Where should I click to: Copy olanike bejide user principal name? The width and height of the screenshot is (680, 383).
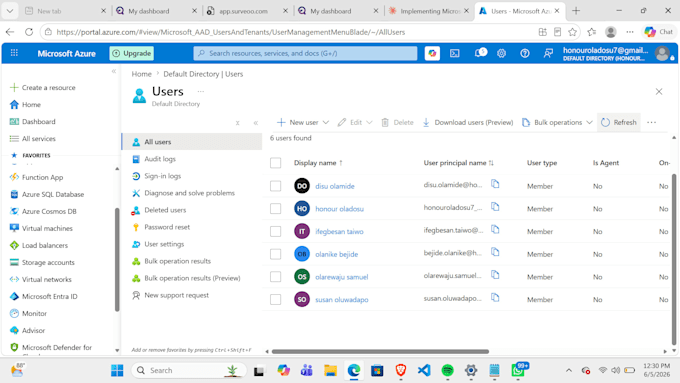(x=495, y=252)
